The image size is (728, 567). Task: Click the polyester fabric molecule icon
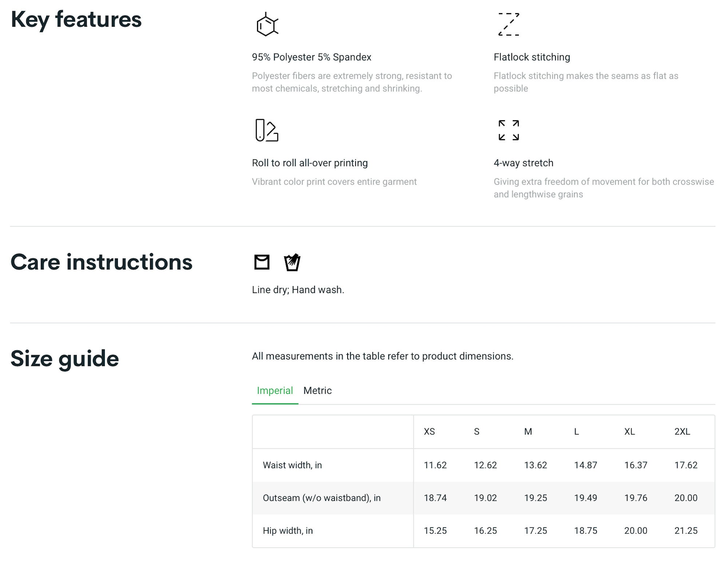coord(267,24)
